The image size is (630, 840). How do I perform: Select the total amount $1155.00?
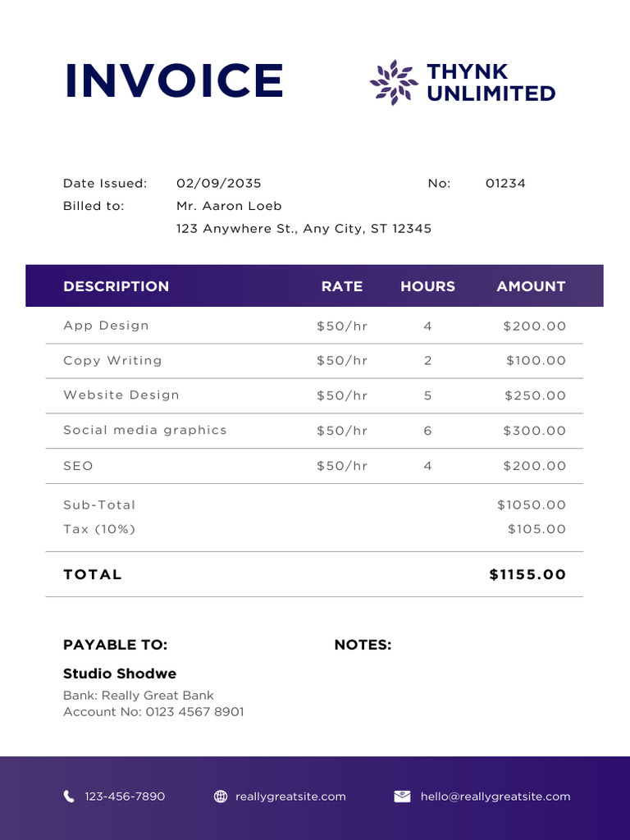[x=527, y=574]
